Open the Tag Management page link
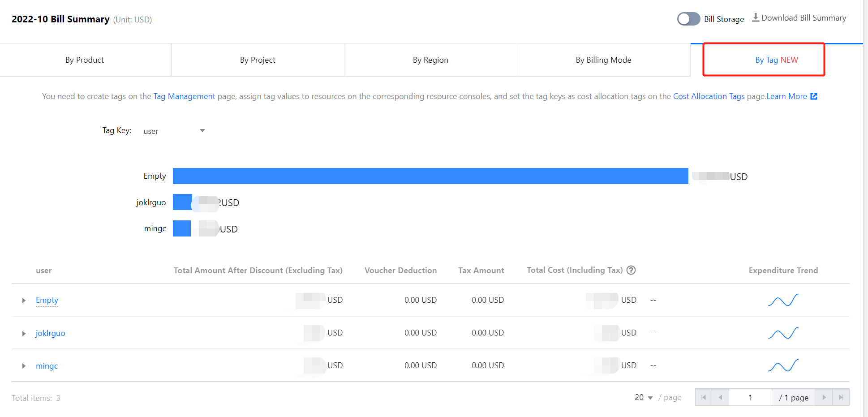 pyautogui.click(x=184, y=96)
